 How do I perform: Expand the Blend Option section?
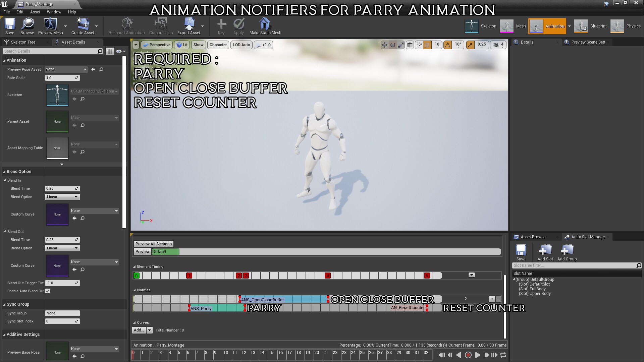(x=4, y=172)
